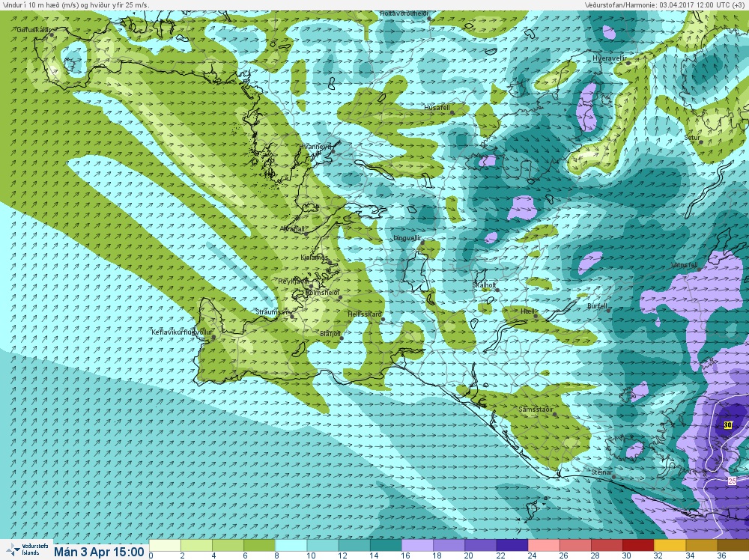749x560 pixels.
Task: Select the Kjalarnes station label
Action: click(x=315, y=258)
